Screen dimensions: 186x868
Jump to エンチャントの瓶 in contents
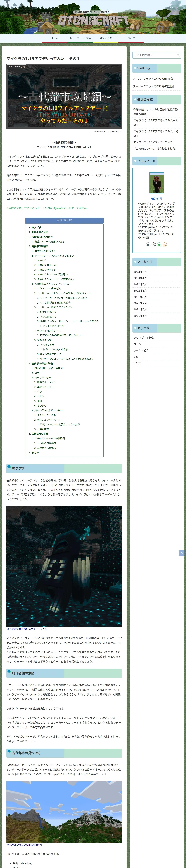[x=47, y=415]
